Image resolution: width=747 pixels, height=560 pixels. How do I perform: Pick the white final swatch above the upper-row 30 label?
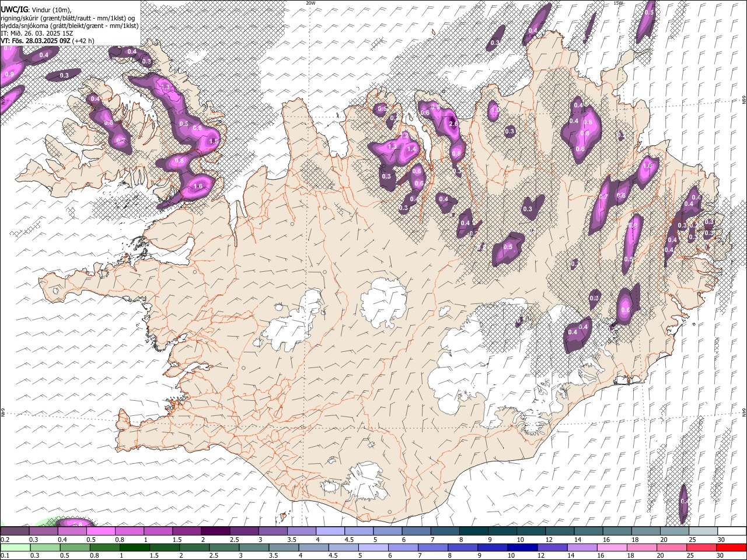pos(732,531)
